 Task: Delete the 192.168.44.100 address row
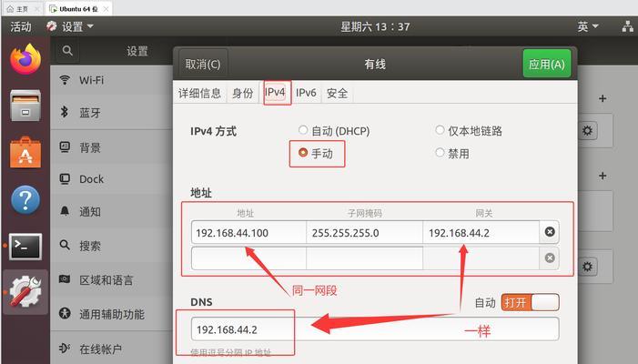[550, 232]
